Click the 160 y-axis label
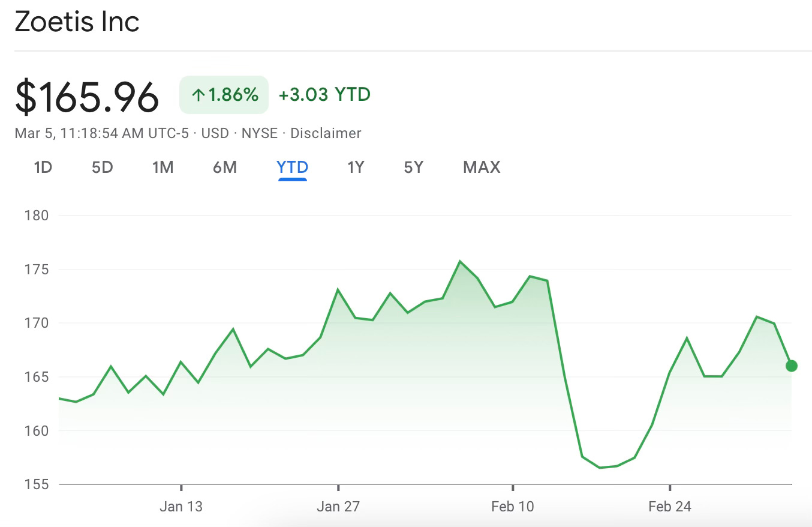Image resolution: width=812 pixels, height=527 pixels. click(37, 430)
